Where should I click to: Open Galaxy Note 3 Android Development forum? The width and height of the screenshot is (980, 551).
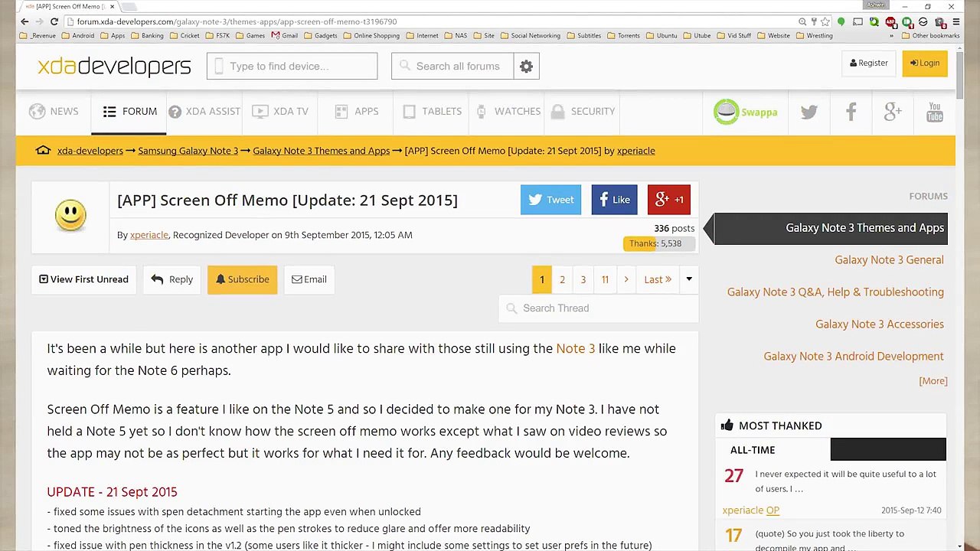[854, 357]
